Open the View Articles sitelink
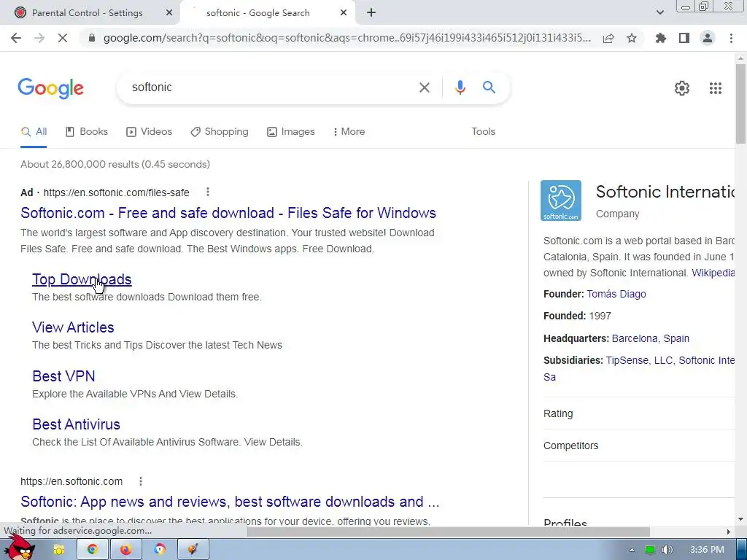Image resolution: width=747 pixels, height=560 pixels. pos(74,327)
